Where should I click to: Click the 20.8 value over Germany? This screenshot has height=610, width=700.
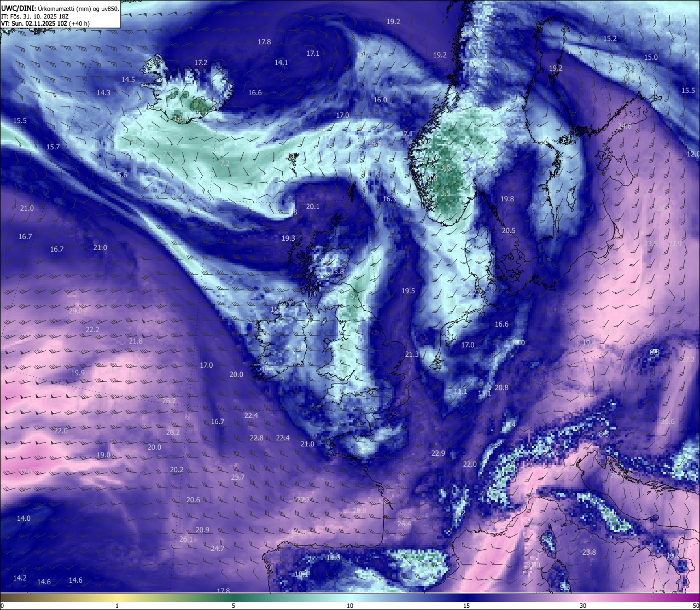pos(501,388)
